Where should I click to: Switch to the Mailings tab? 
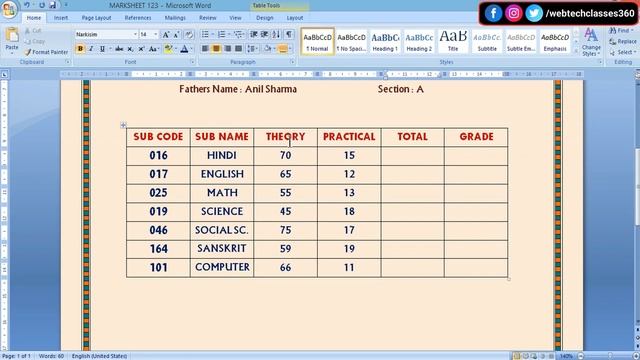click(175, 18)
